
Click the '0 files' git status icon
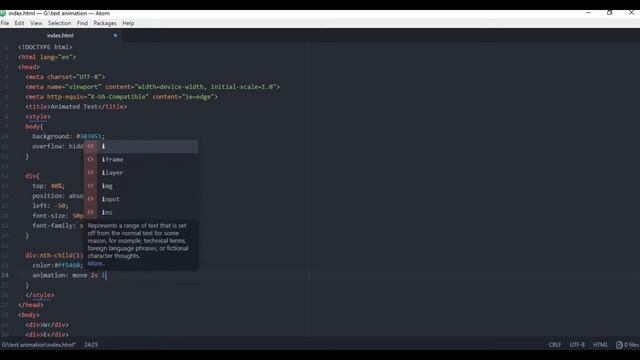(x=627, y=344)
